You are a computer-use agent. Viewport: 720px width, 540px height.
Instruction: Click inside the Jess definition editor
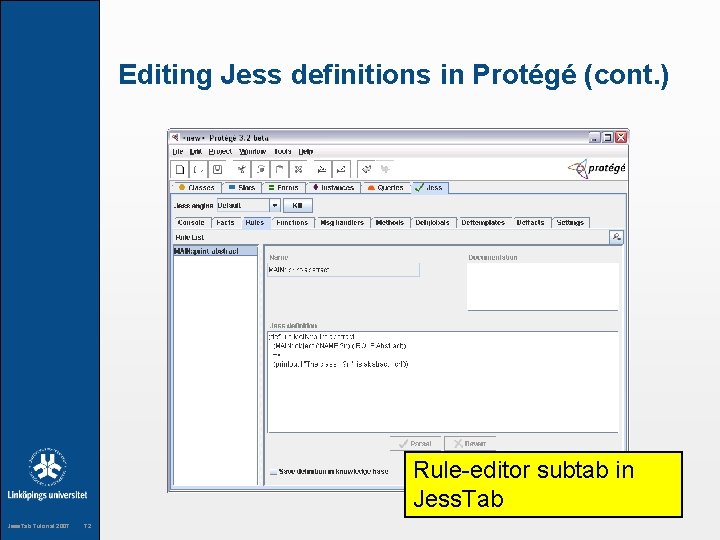(443, 382)
